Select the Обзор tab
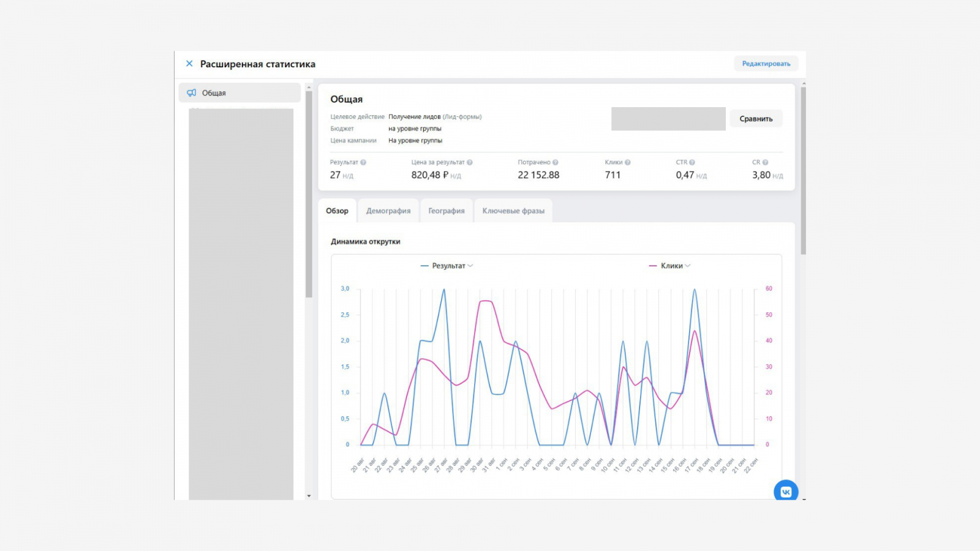The width and height of the screenshot is (980, 551). click(x=337, y=211)
